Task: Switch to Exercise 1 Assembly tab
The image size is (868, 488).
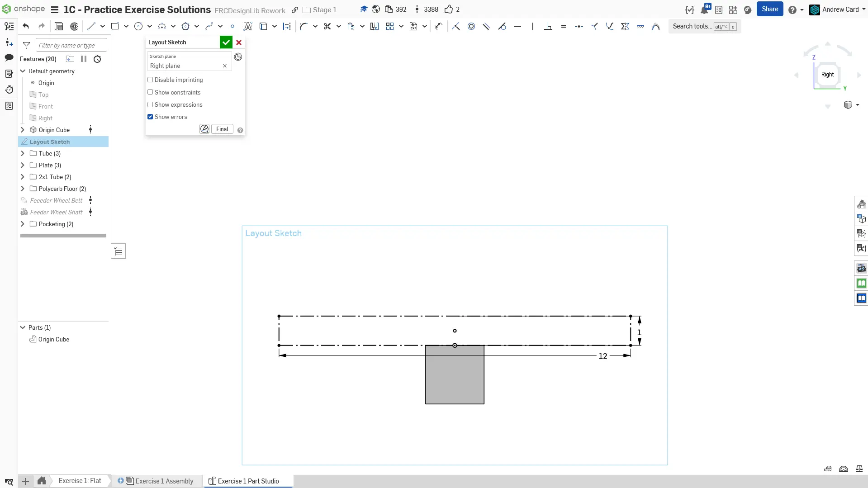Action: point(164,481)
